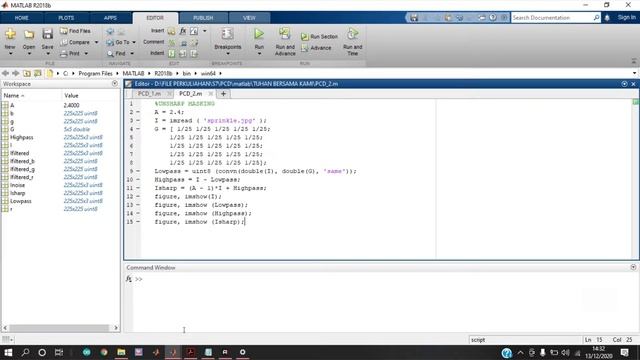Click the back navigation arrow
Image resolution: width=640 pixels, height=360 pixels.
point(5,73)
